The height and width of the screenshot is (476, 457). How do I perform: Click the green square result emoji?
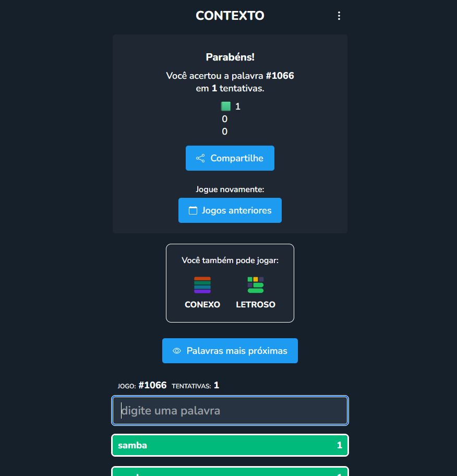[225, 106]
